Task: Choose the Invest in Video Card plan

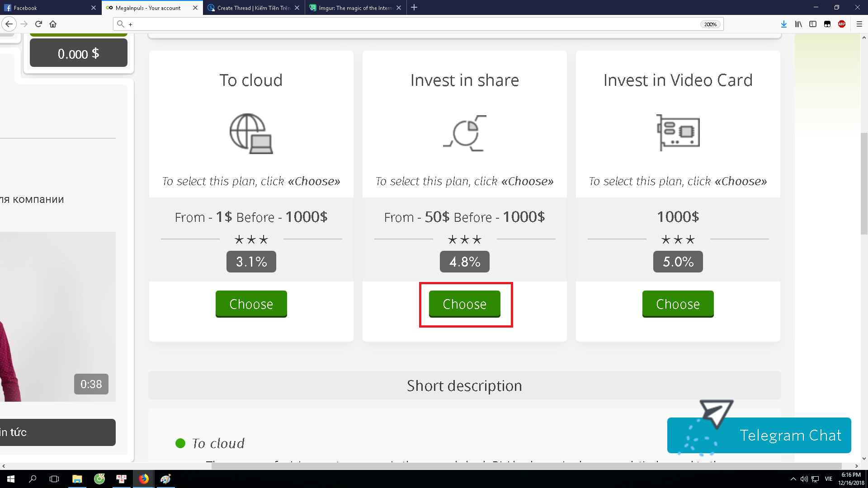Action: click(x=678, y=304)
